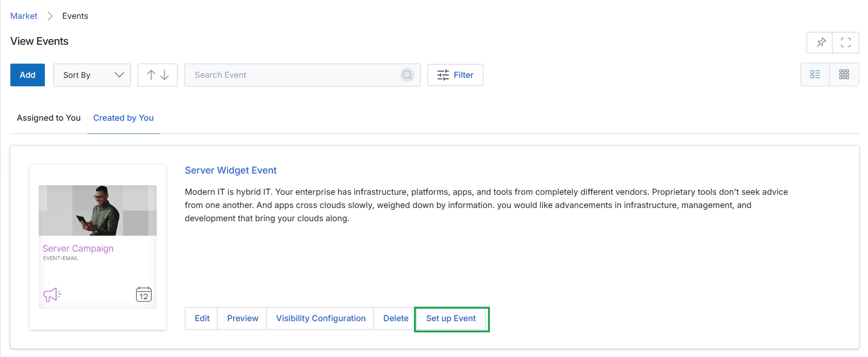The image size is (868, 357).
Task: Switch to list view layout
Action: (x=815, y=75)
